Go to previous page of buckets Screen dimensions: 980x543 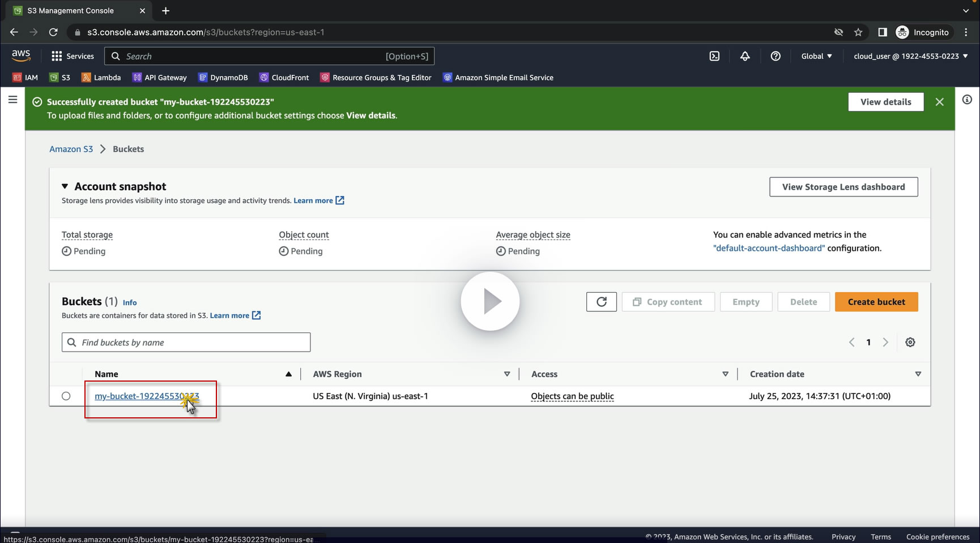(851, 342)
